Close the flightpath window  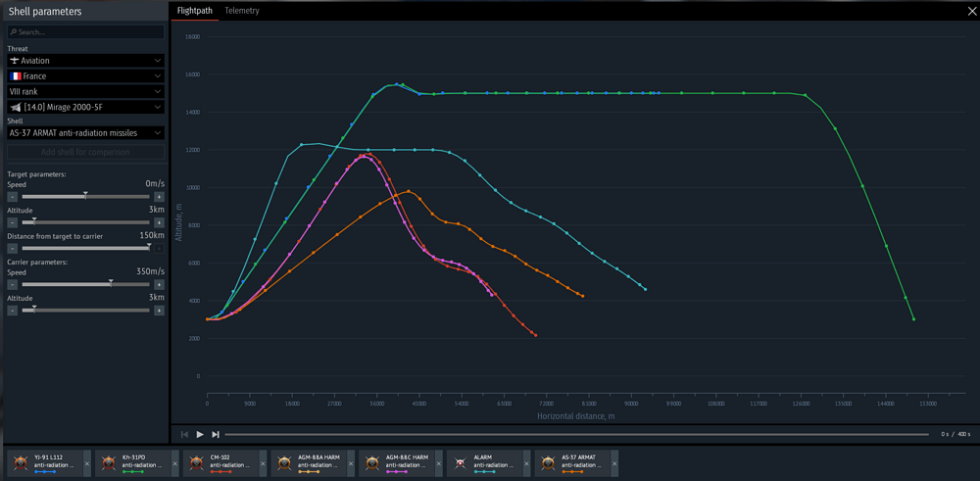pos(971,11)
